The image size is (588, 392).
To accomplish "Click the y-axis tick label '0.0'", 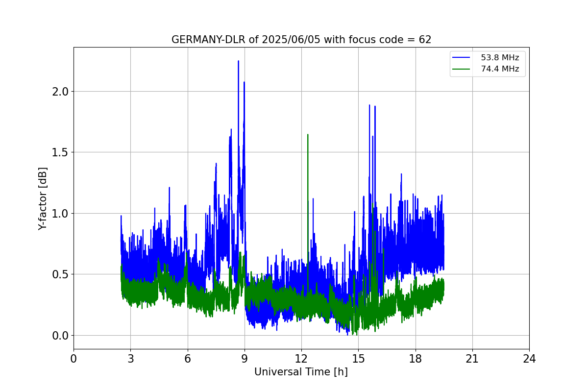I will click(61, 336).
